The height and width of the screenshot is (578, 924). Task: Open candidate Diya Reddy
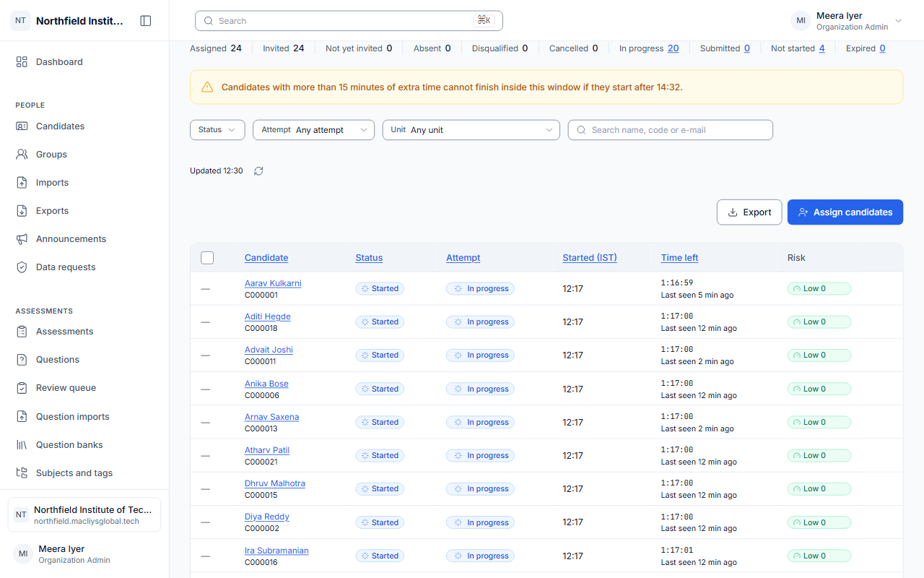pyautogui.click(x=267, y=517)
